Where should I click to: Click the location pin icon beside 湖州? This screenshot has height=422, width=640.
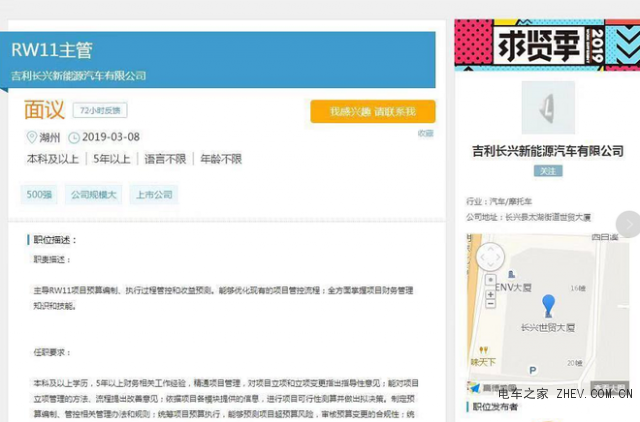tap(31, 137)
